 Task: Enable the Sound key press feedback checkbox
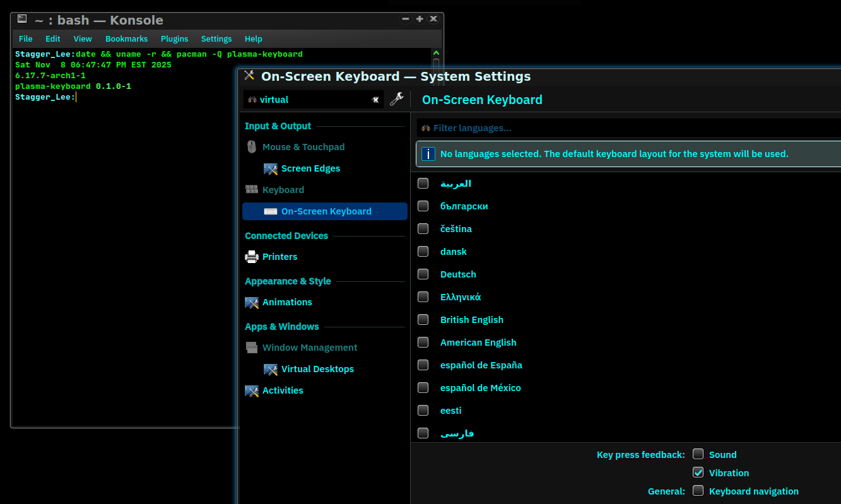click(698, 454)
